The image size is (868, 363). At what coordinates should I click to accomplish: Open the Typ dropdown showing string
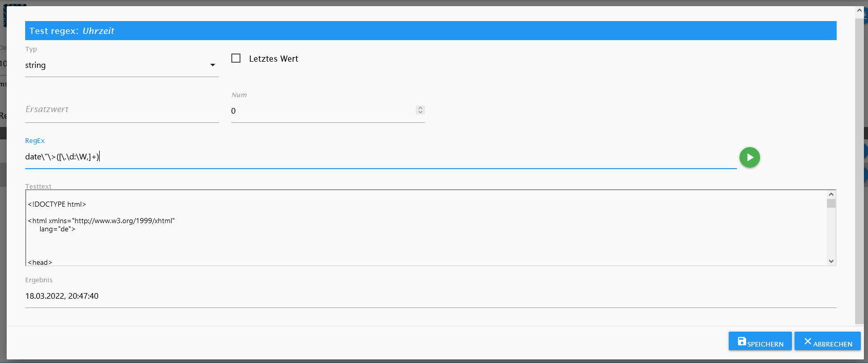click(122, 65)
